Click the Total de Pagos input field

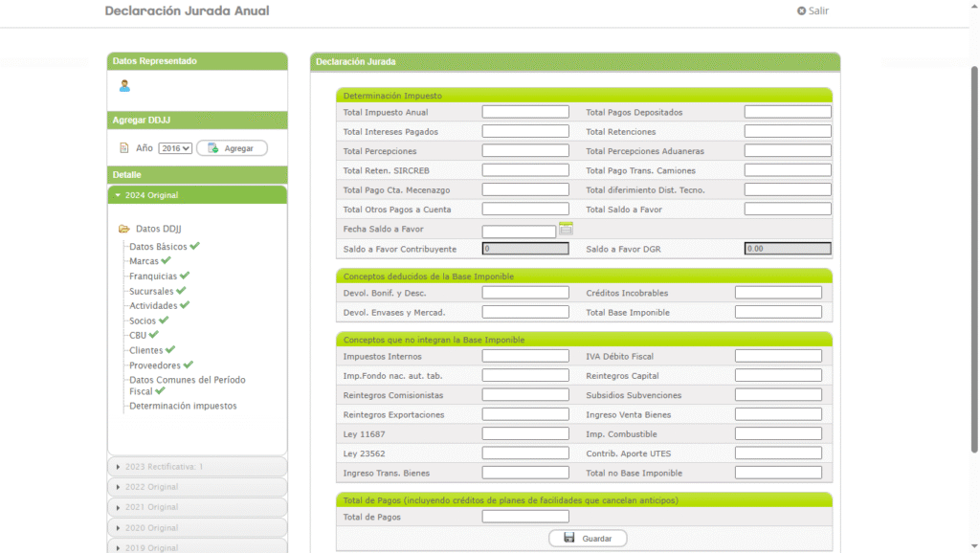525,517
